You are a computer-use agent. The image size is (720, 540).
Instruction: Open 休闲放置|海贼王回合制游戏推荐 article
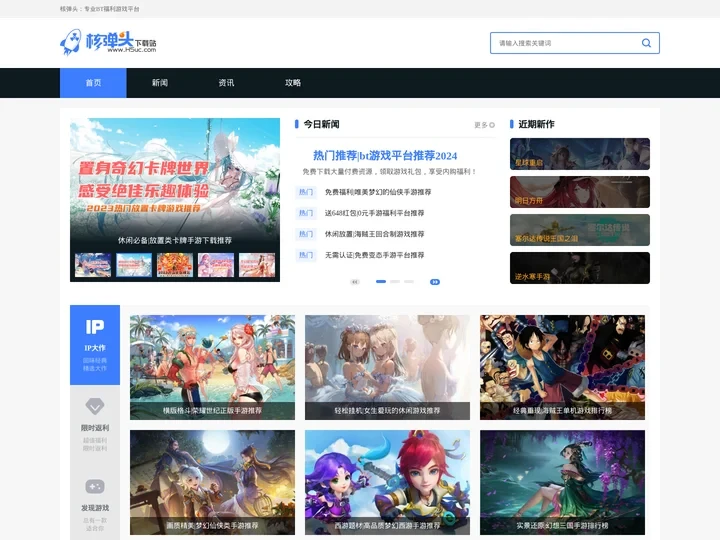tap(374, 234)
